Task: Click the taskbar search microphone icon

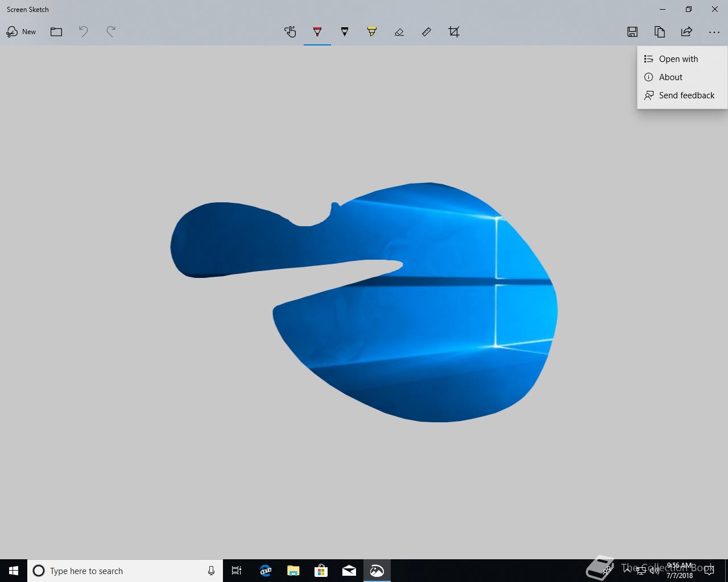Action: pos(211,571)
